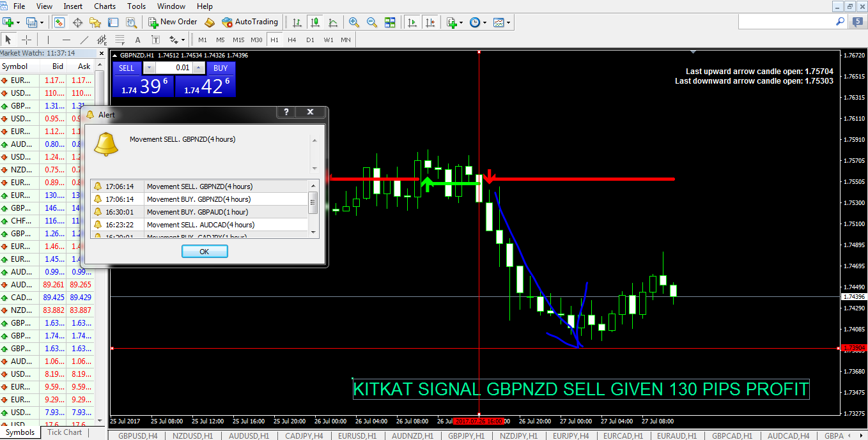Click the 0.01 lot volume field
868x440 pixels.
(x=174, y=68)
